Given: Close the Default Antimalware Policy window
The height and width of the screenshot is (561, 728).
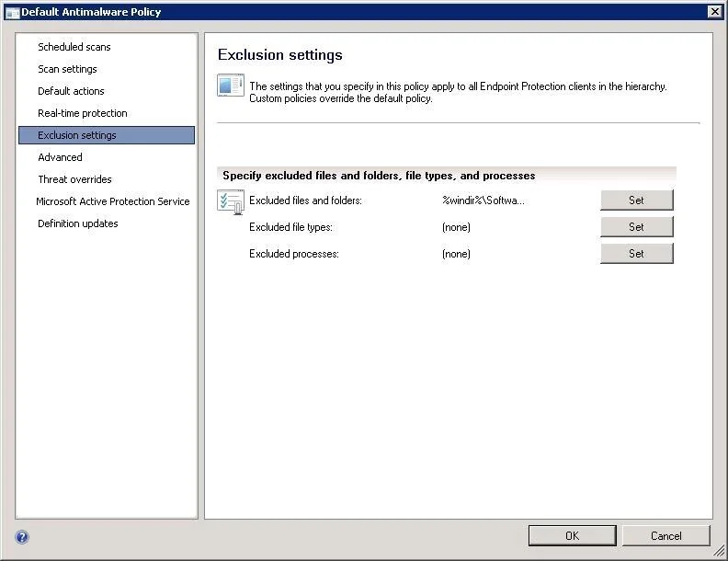Looking at the screenshot, I should point(715,12).
